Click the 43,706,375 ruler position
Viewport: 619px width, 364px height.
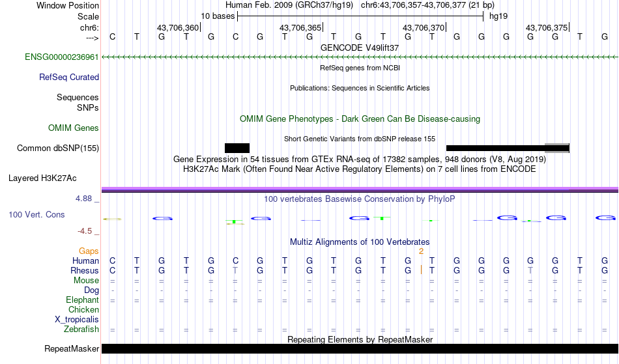(x=547, y=27)
